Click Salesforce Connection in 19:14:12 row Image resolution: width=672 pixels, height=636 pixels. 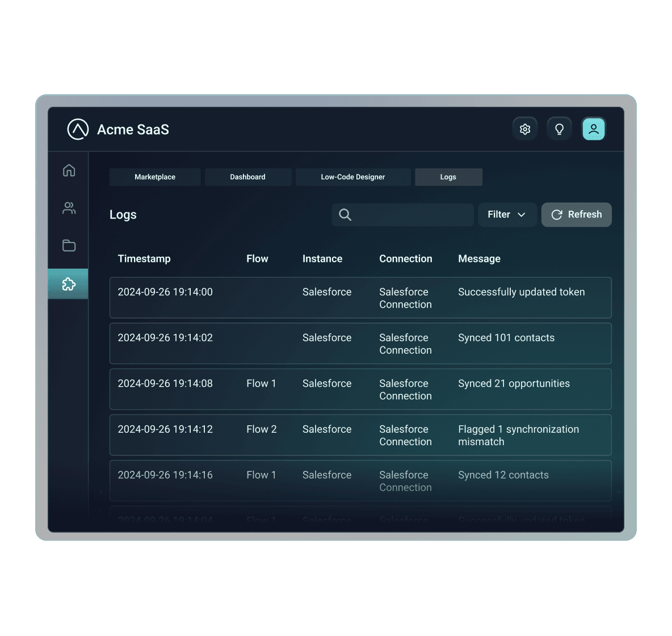[x=405, y=436]
